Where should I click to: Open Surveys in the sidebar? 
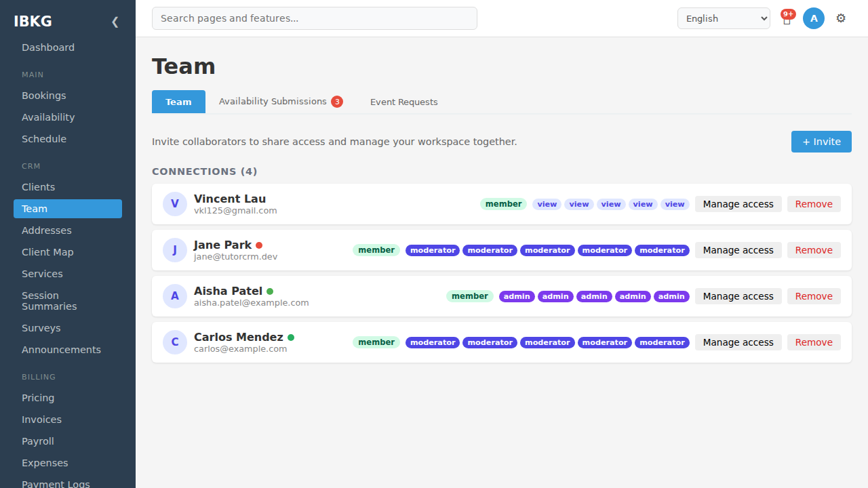(68, 328)
